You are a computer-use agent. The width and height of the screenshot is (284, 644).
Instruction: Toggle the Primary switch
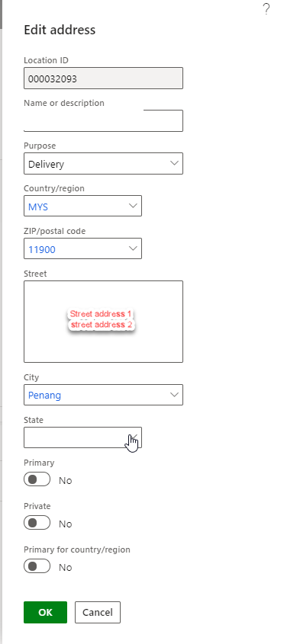(37, 479)
